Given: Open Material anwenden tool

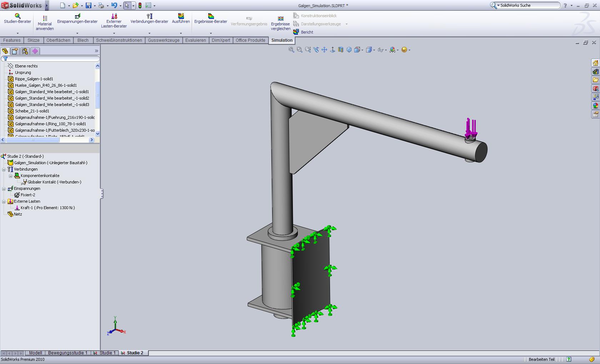Looking at the screenshot, I should 45,18.
